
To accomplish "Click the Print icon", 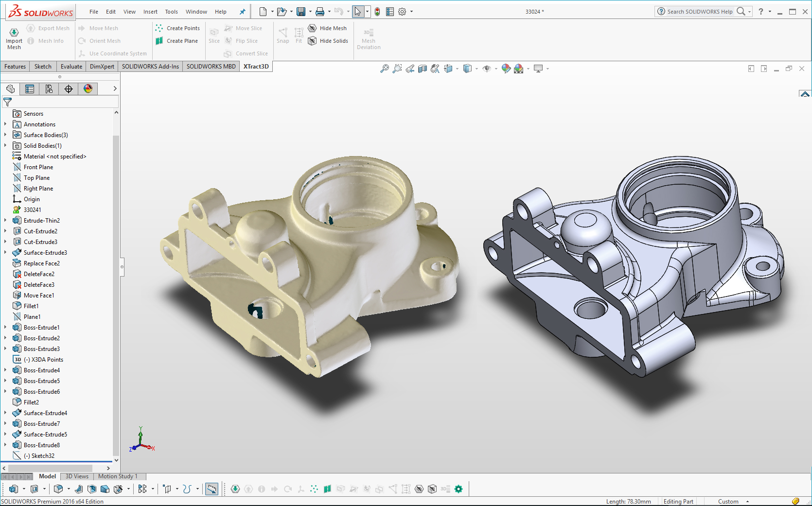I will point(319,12).
